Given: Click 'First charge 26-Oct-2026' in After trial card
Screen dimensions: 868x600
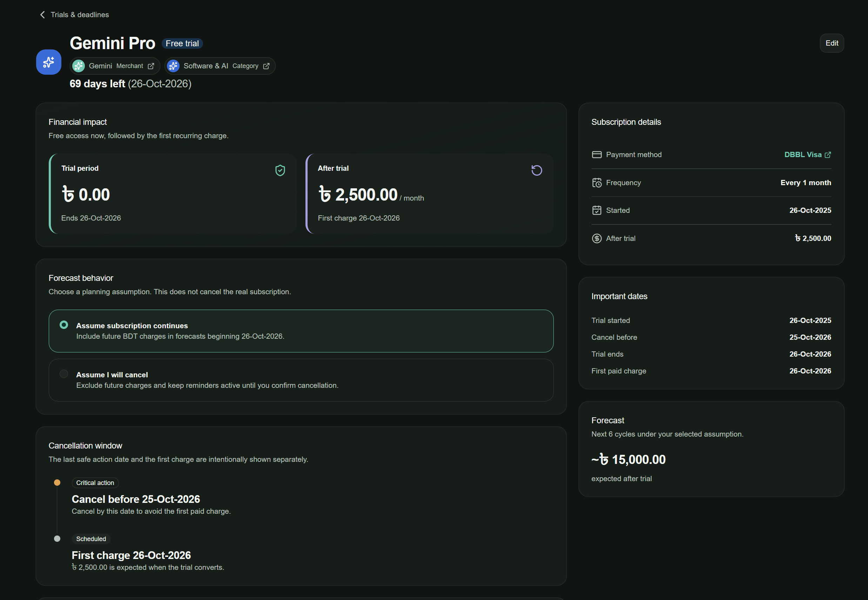Looking at the screenshot, I should pyautogui.click(x=359, y=218).
